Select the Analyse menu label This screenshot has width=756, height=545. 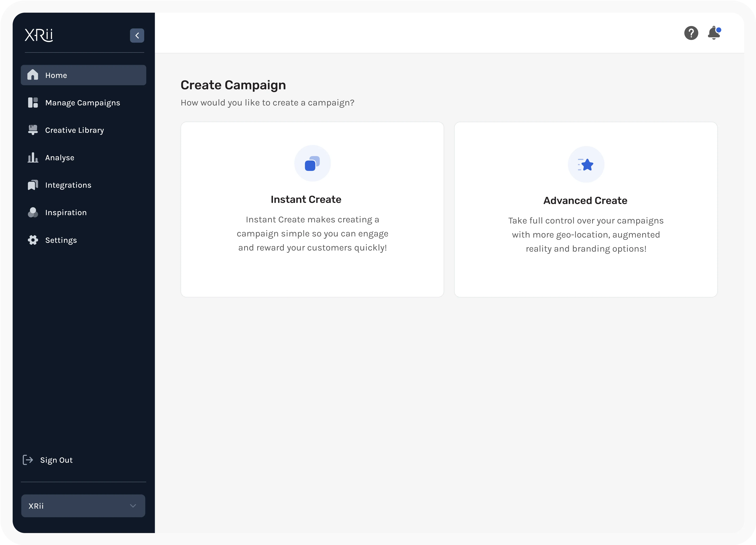[60, 158]
